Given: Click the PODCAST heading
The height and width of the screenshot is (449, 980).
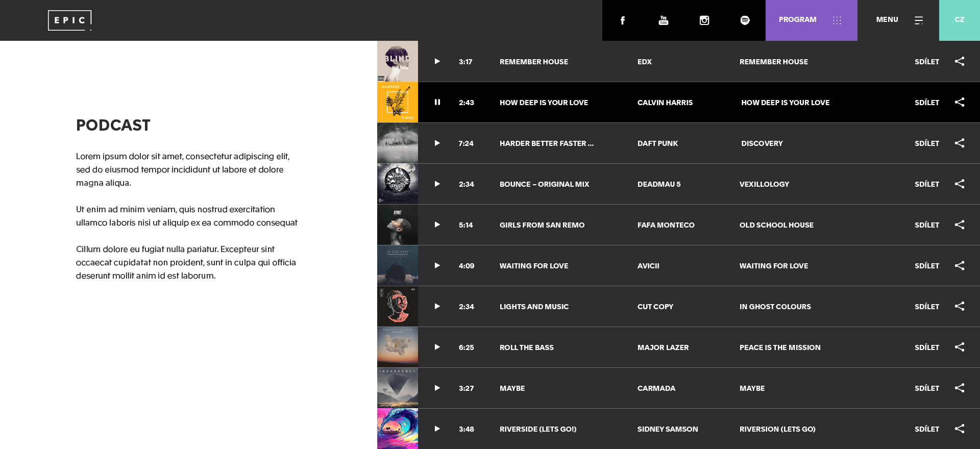Looking at the screenshot, I should (113, 125).
